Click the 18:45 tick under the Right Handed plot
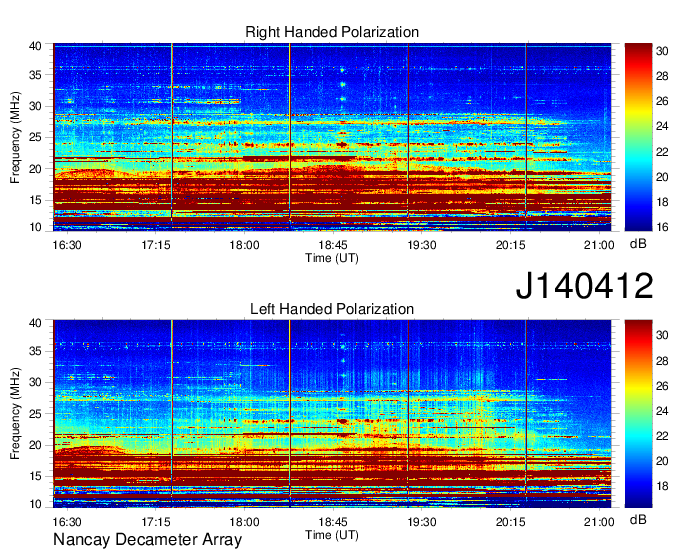This screenshot has height=552, width=680. (x=333, y=245)
